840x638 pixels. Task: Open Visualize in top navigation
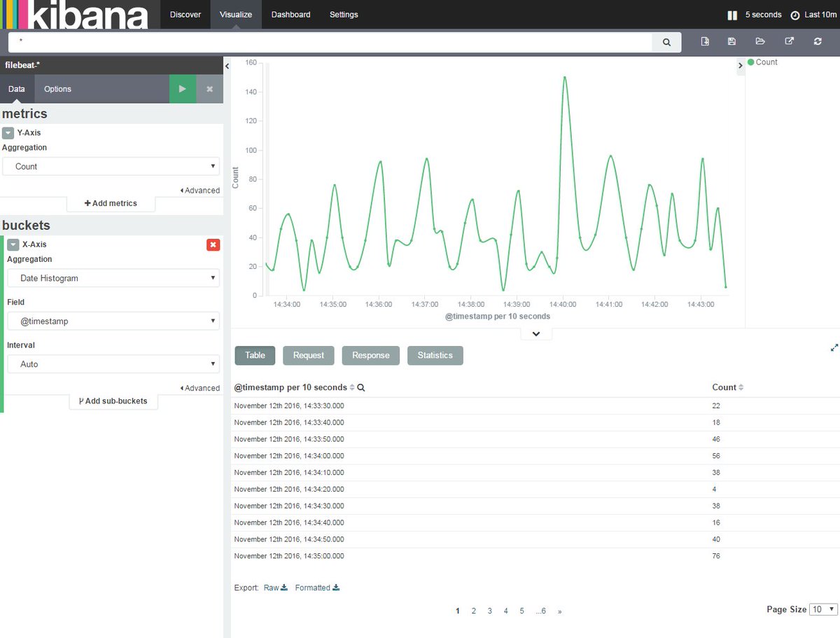[x=236, y=15]
